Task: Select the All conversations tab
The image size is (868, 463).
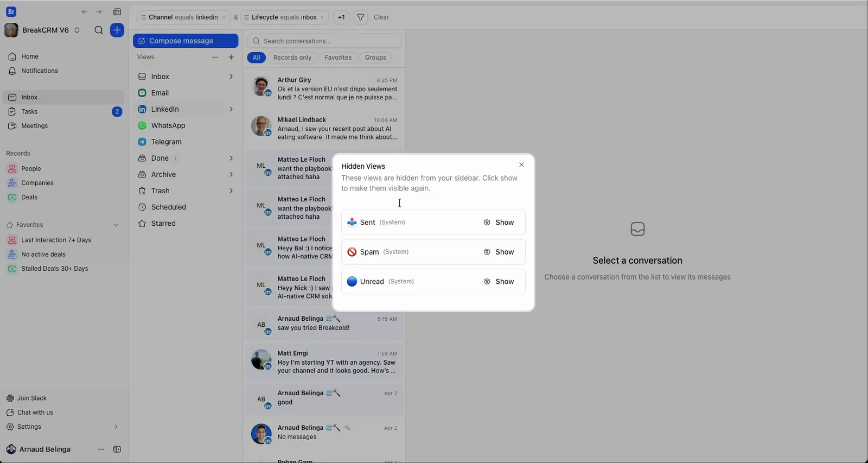Action: pos(256,58)
